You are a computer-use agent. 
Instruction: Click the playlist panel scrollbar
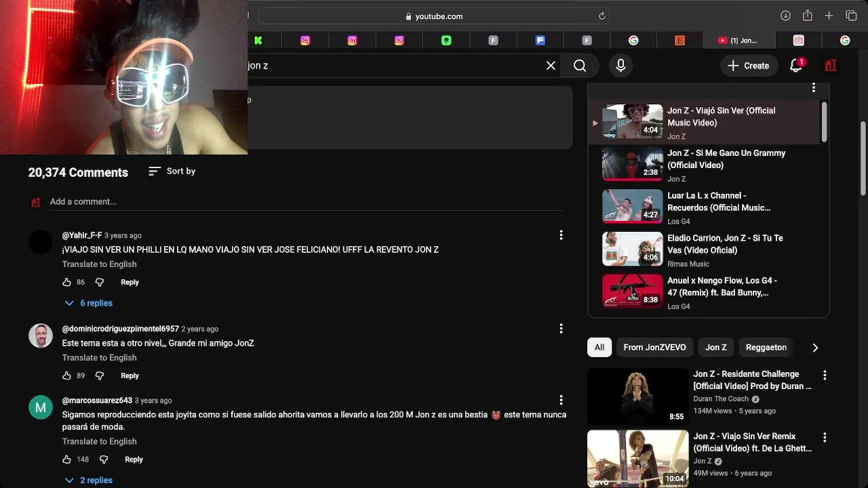[x=825, y=122]
